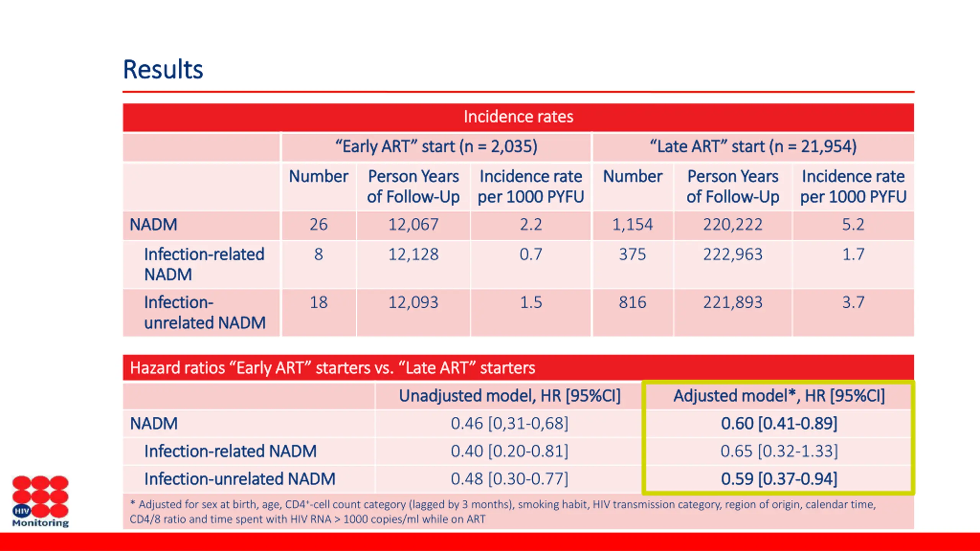Click Adjusted model HR column header

779,396
